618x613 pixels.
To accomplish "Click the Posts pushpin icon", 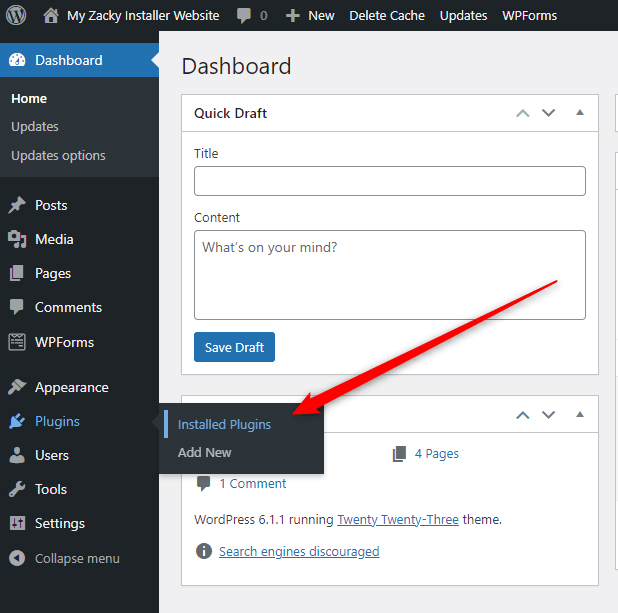I will point(17,205).
